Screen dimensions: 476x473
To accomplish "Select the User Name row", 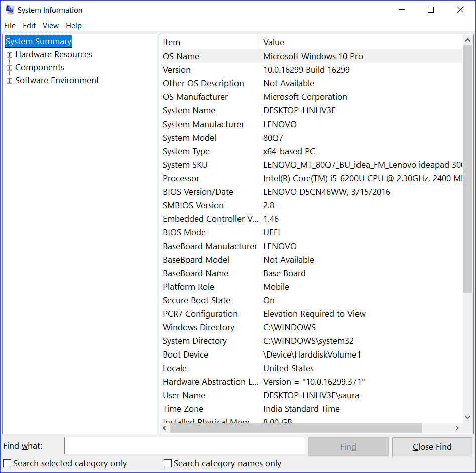I will (312, 395).
